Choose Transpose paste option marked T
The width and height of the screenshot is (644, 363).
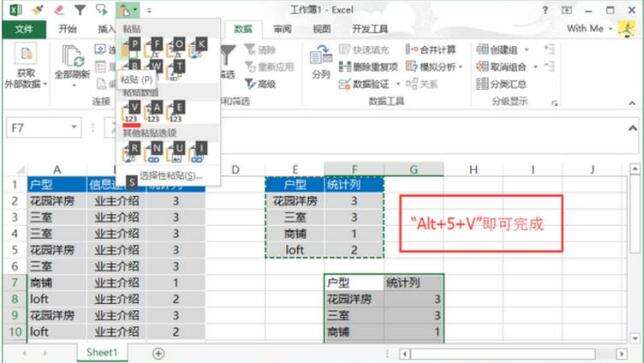[x=175, y=69]
